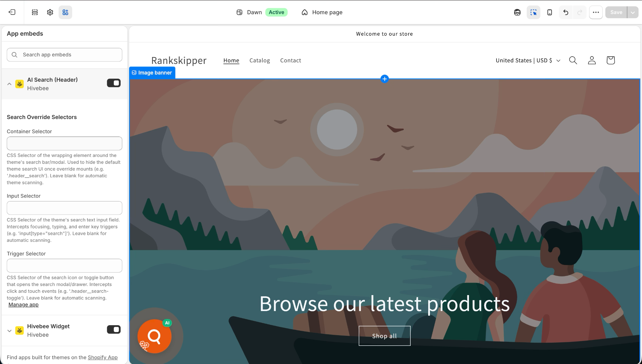This screenshot has height=364, width=642.
Task: Open the Sidekick assistant avatar icon
Action: 517,12
